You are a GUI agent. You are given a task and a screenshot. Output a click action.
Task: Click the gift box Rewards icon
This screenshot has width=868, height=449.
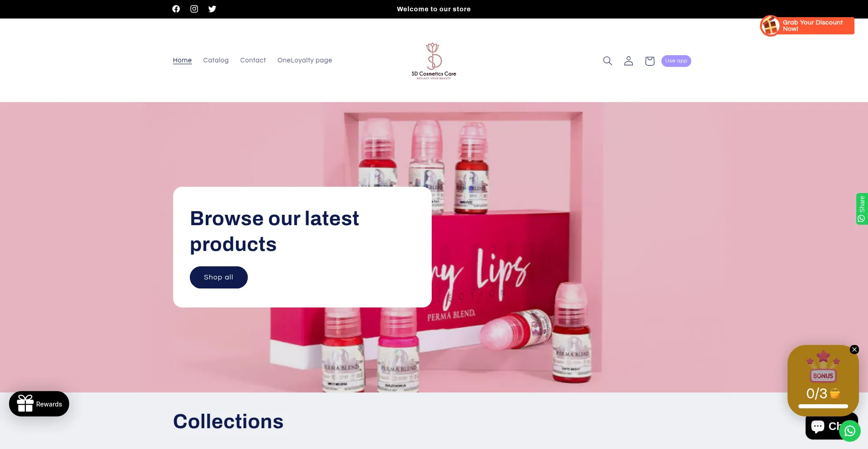(25, 403)
